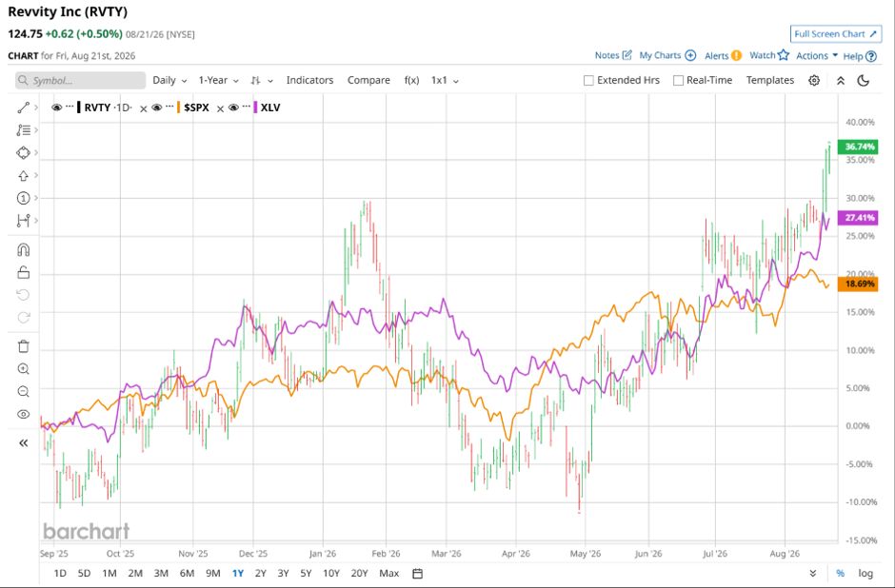Expand shapes tool options arrow
Image resolution: width=895 pixels, height=588 pixels.
[36, 153]
